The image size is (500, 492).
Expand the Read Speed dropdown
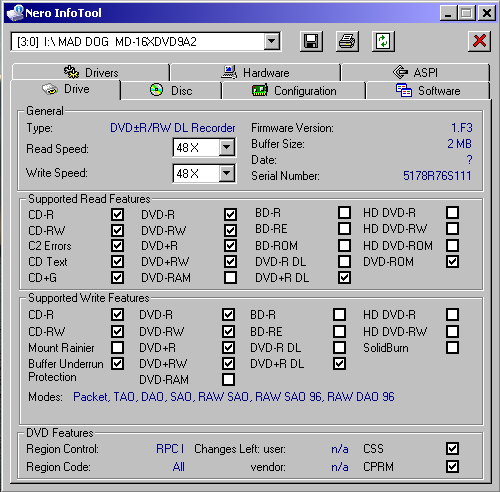tap(227, 147)
